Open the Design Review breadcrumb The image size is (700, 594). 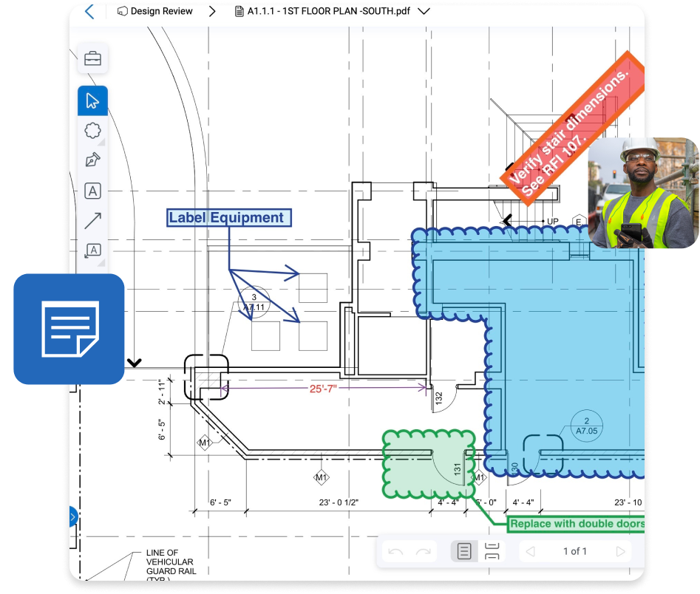155,12
